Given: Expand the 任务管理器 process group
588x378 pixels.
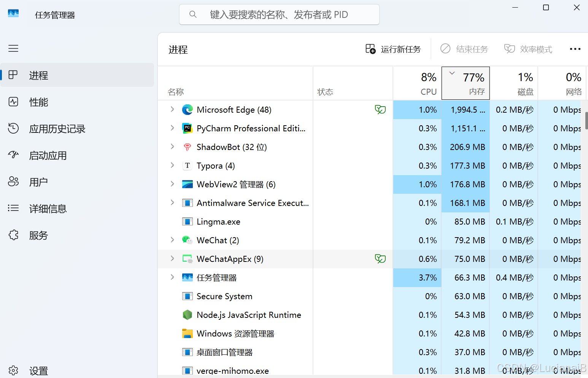Looking at the screenshot, I should pos(172,277).
